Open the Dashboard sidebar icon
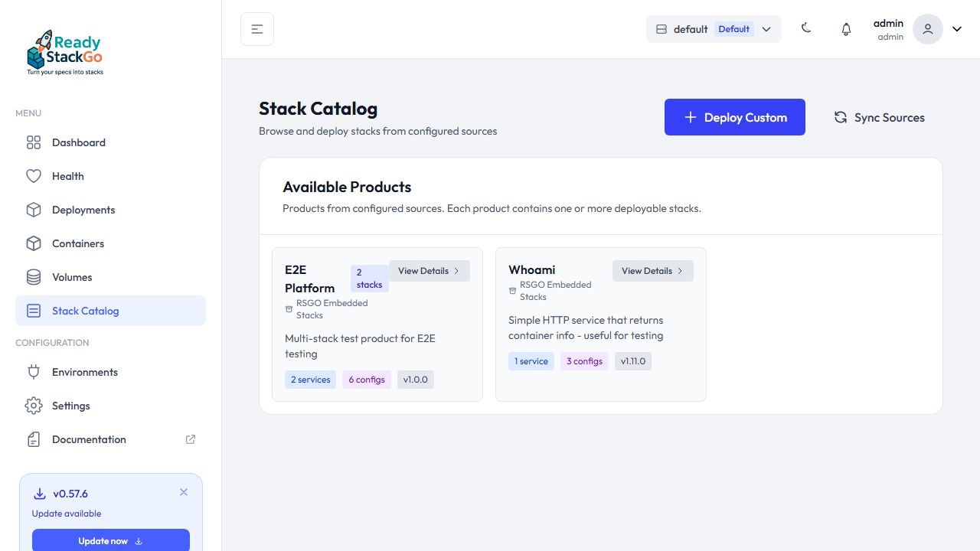980x551 pixels. (34, 142)
